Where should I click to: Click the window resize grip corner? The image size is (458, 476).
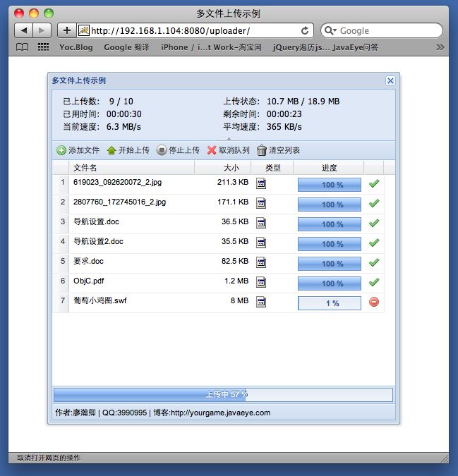(x=445, y=458)
